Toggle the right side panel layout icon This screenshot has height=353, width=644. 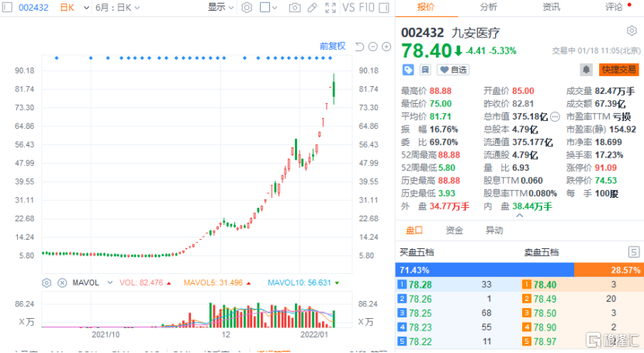click(x=384, y=8)
